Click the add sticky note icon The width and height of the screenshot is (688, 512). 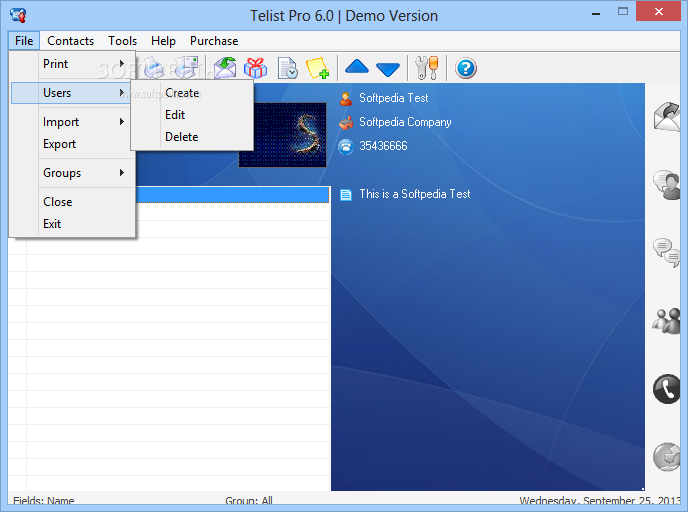click(318, 68)
